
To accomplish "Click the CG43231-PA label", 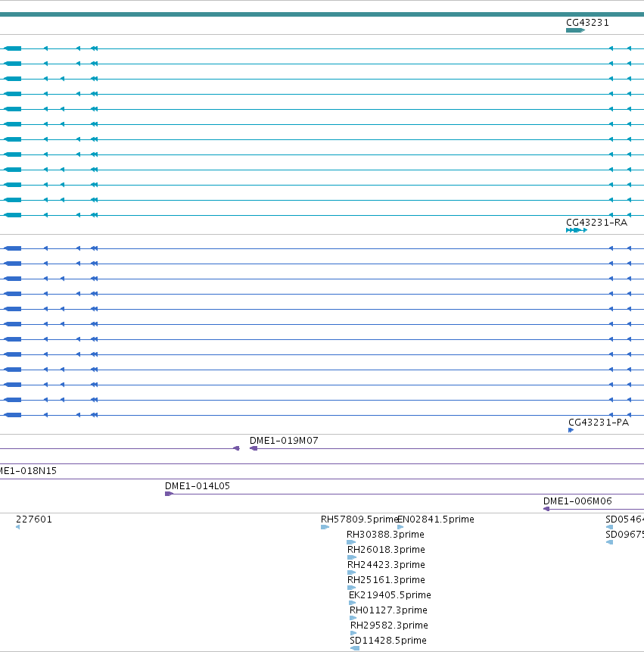I will pyautogui.click(x=599, y=423).
